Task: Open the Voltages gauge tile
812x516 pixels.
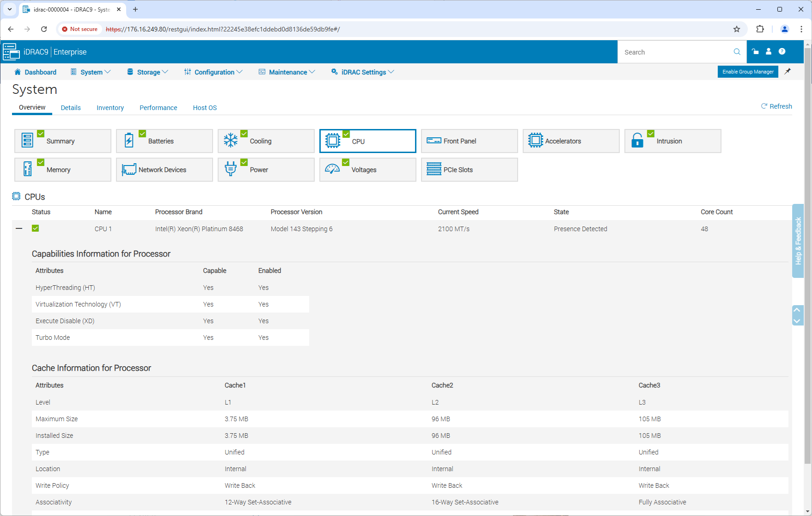Action: click(x=368, y=170)
